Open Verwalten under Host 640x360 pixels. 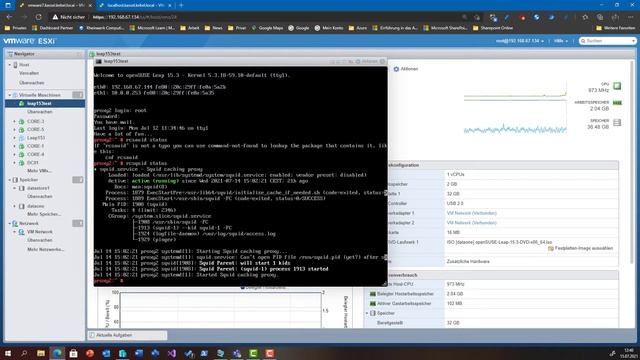pyautogui.click(x=29, y=73)
